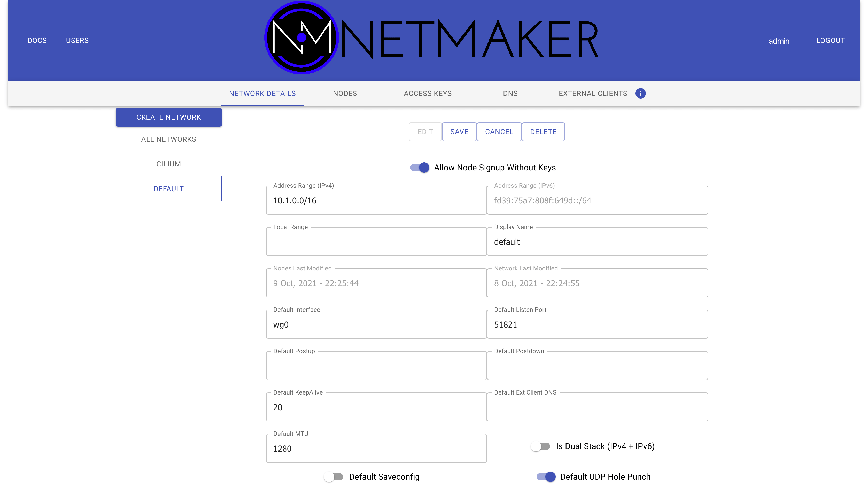This screenshot has height=500, width=868.
Task: Switch to the DNS tab
Action: click(510, 93)
